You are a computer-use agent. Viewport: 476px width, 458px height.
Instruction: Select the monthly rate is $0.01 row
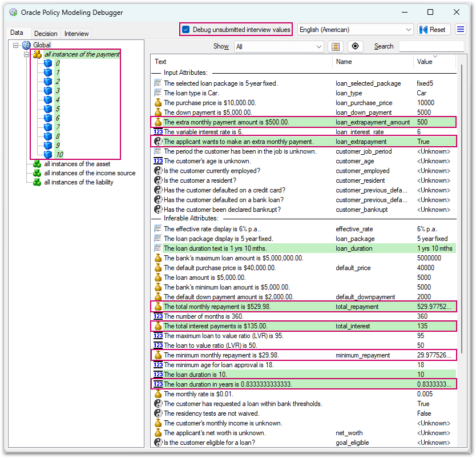(304, 394)
